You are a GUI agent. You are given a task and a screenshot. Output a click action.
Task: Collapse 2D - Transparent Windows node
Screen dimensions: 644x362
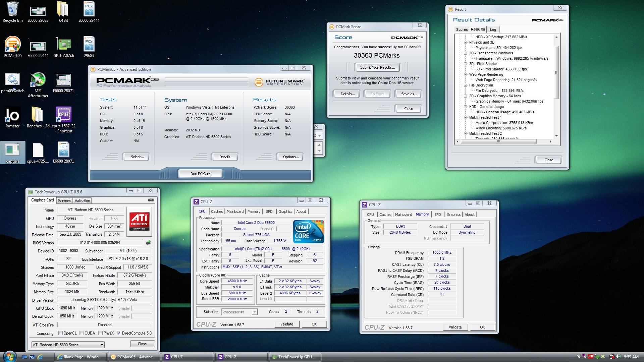[466, 53]
